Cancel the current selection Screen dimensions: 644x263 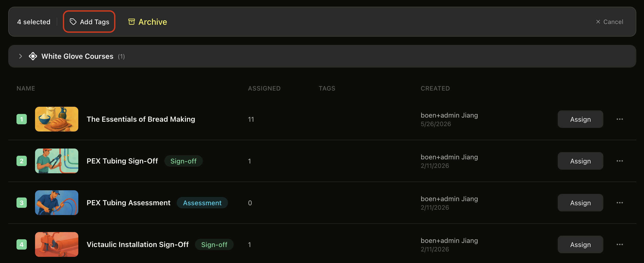pyautogui.click(x=609, y=22)
